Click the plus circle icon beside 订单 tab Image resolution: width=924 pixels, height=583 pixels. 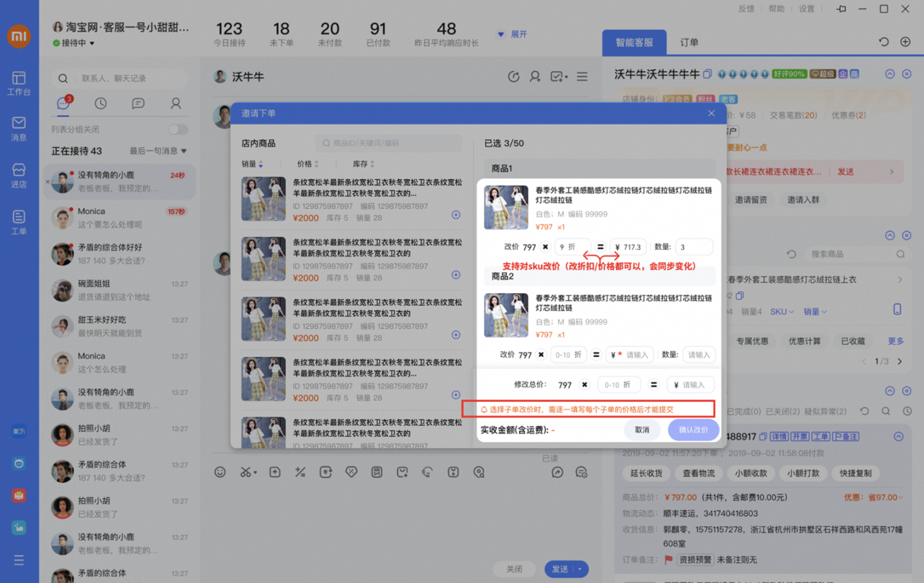point(905,42)
